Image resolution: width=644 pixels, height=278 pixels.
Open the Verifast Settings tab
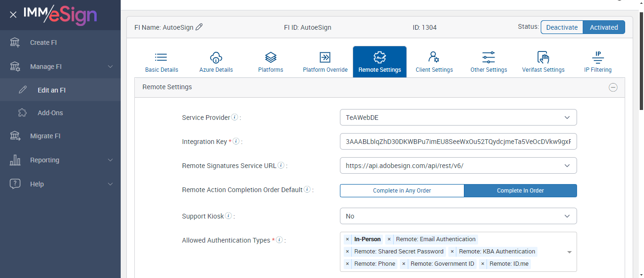[x=543, y=62]
